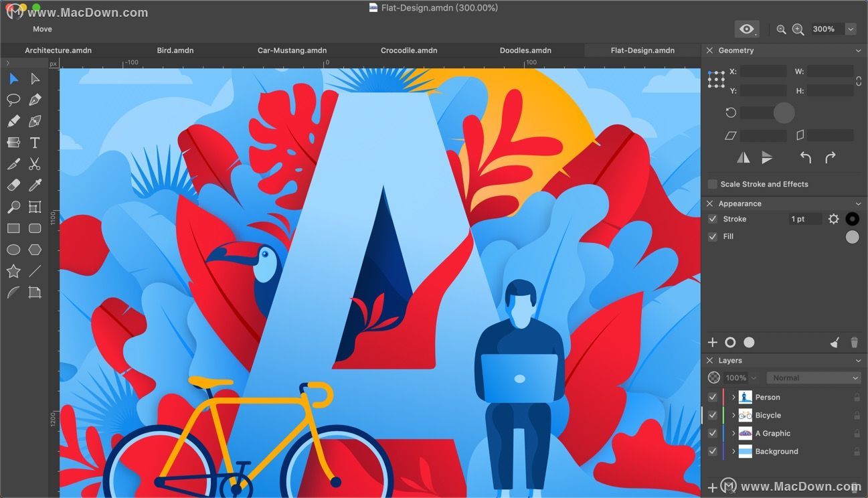Uncheck the Fill checkbox
This screenshot has height=498, width=868.
point(713,236)
